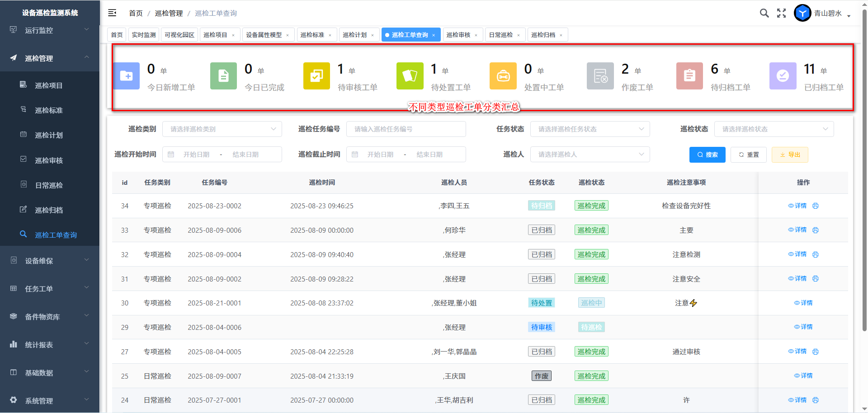
Task: Click the blue 搜索 button
Action: 707,155
